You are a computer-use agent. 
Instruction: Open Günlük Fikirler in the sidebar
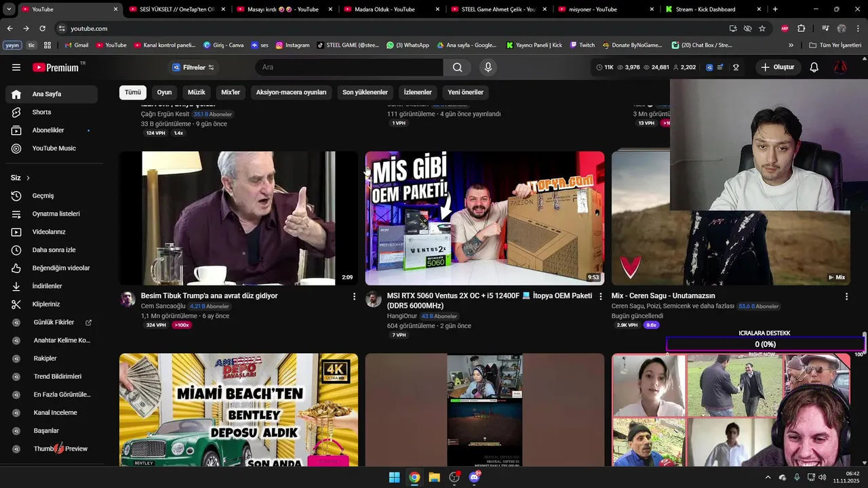point(52,323)
